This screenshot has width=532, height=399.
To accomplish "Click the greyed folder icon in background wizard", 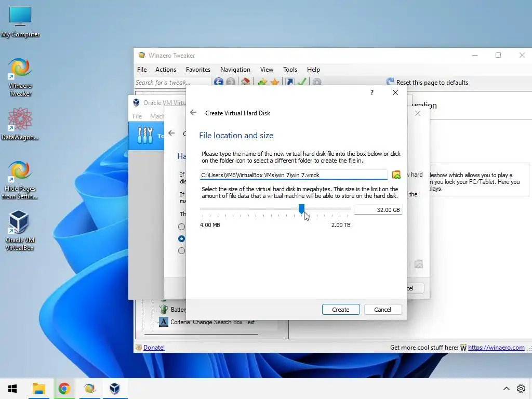I will click(x=419, y=264).
